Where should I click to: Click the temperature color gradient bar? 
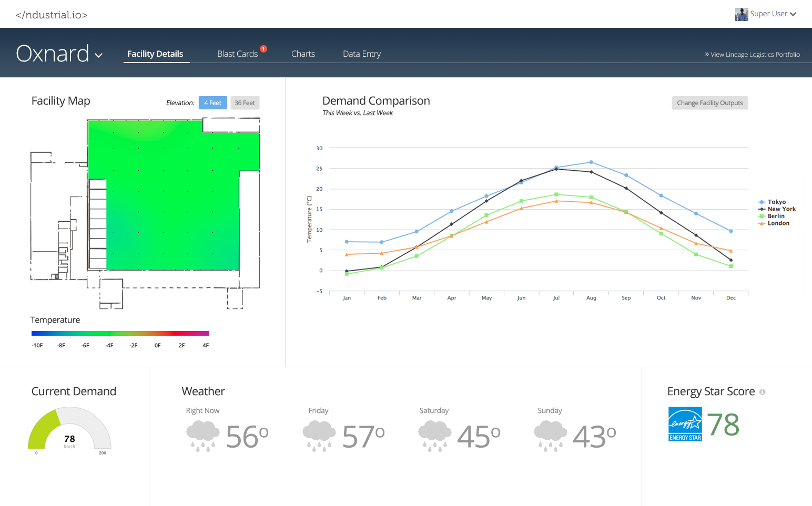click(120, 333)
